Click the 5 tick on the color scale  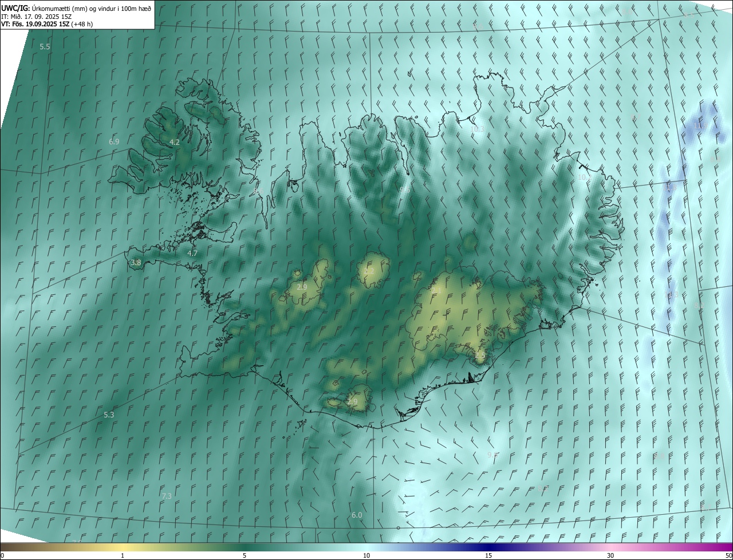click(244, 556)
